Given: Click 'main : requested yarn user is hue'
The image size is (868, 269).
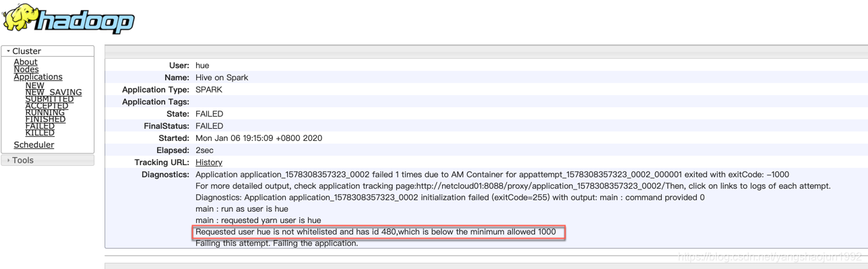Looking at the screenshot, I should pos(258,220).
